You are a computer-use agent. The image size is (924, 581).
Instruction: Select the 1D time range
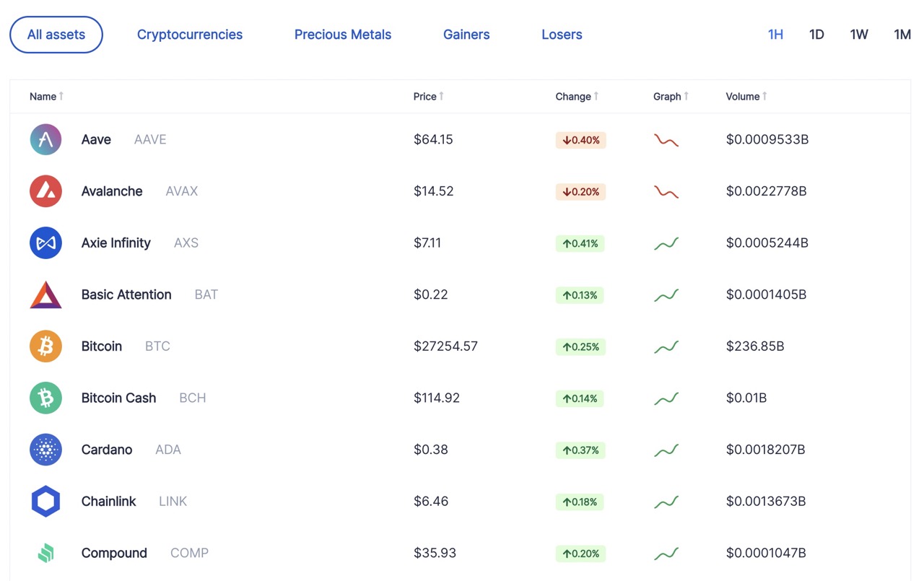point(816,35)
